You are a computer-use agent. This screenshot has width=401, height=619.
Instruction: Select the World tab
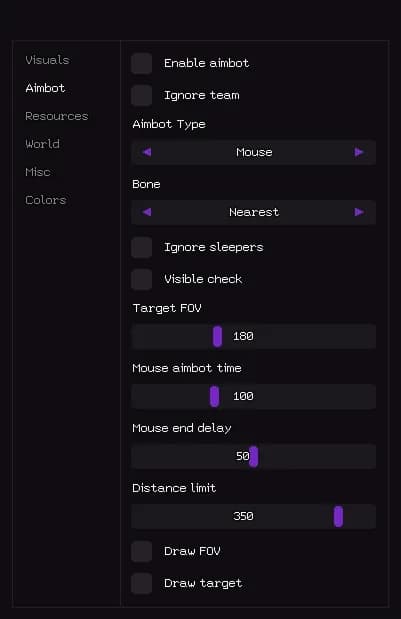pyautogui.click(x=43, y=144)
